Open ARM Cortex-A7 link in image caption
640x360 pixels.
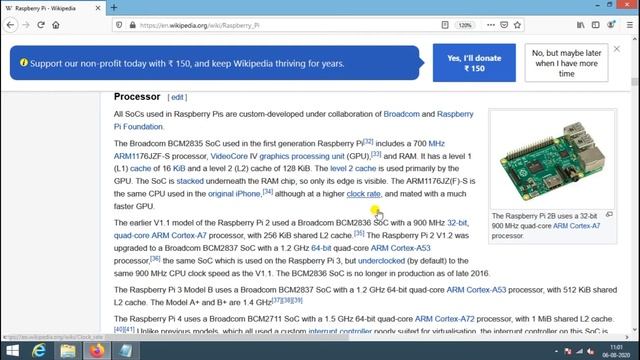576,226
